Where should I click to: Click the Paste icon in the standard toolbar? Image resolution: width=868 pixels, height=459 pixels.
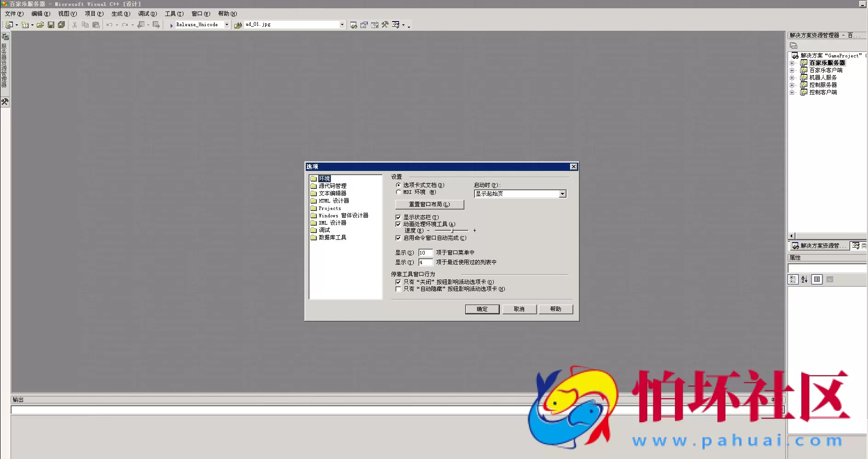click(96, 24)
